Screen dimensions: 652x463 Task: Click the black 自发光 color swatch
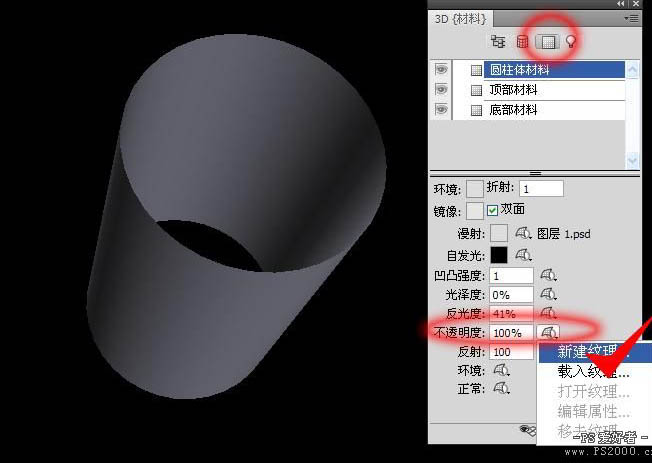499,255
